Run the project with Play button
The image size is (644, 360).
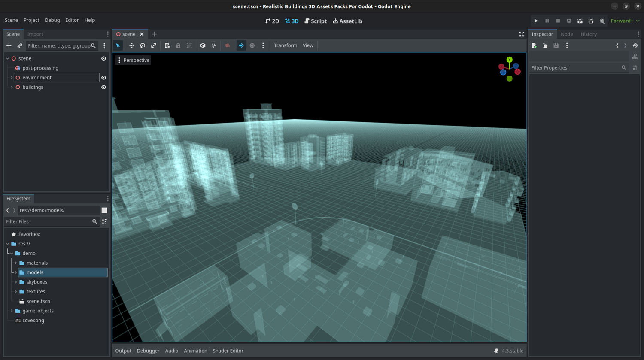pyautogui.click(x=536, y=21)
